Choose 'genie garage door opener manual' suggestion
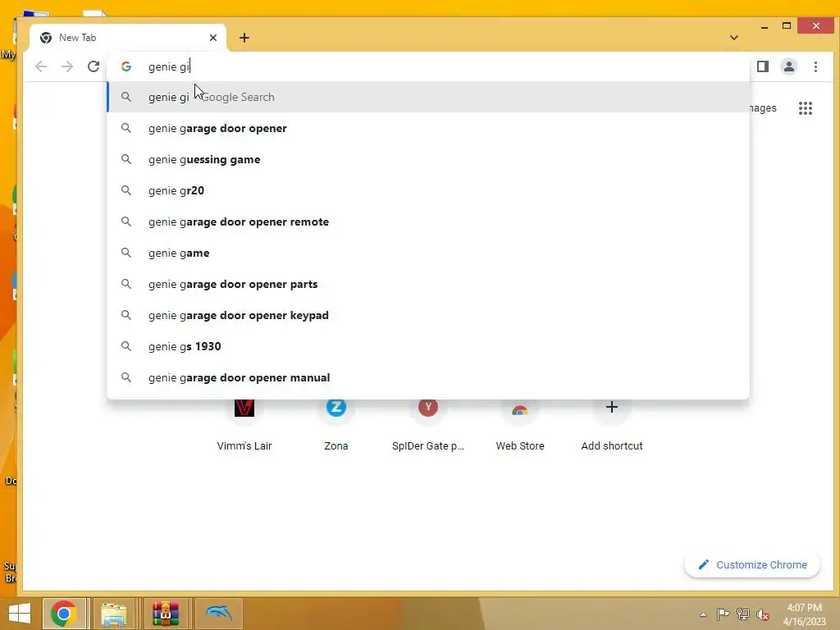840x630 pixels. tap(428, 377)
